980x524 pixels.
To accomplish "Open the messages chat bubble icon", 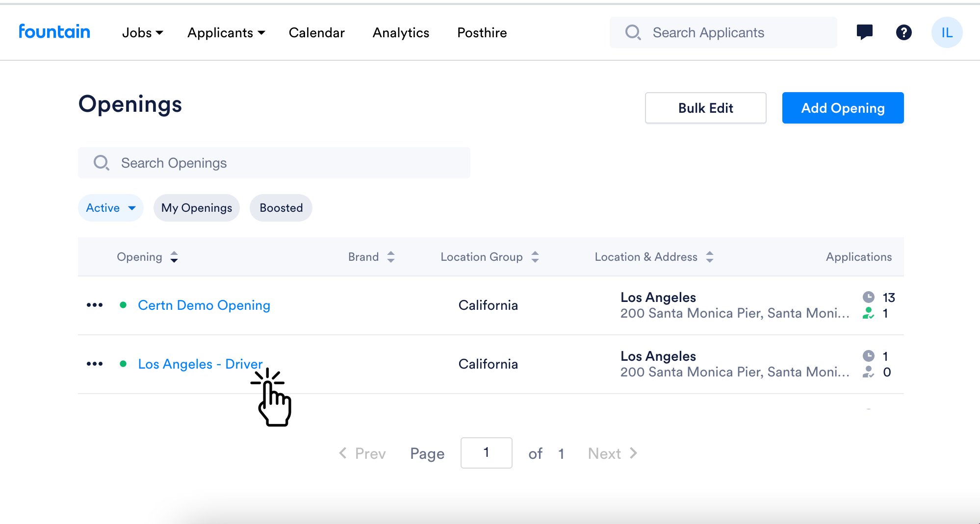I will pyautogui.click(x=865, y=32).
